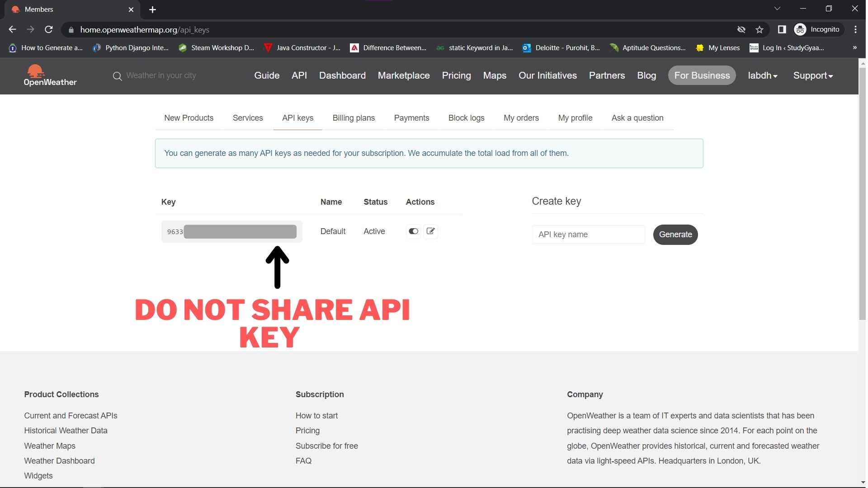
Task: Toggle the bookmark star for this page
Action: point(760,29)
